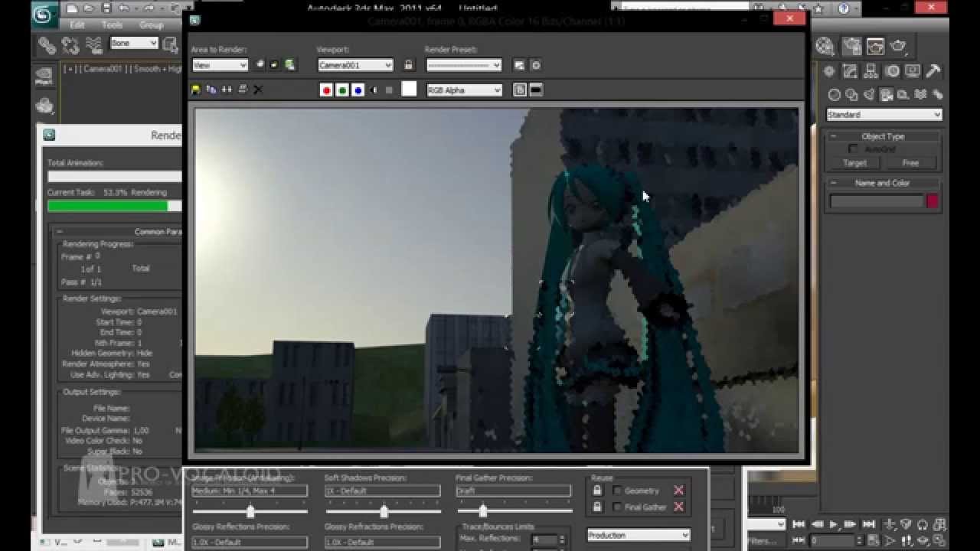This screenshot has height=551, width=980.
Task: Click the Edit Region icon
Action: pyautogui.click(x=260, y=65)
